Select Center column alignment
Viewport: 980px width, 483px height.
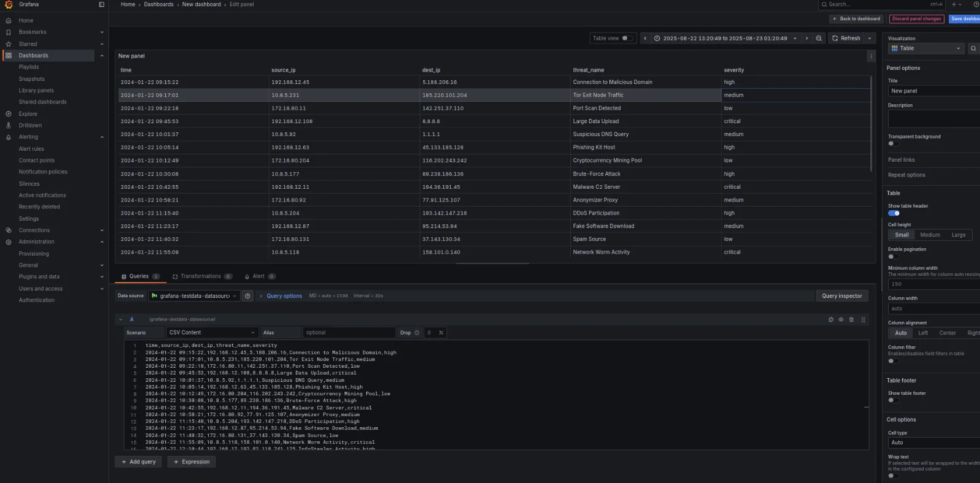click(948, 333)
